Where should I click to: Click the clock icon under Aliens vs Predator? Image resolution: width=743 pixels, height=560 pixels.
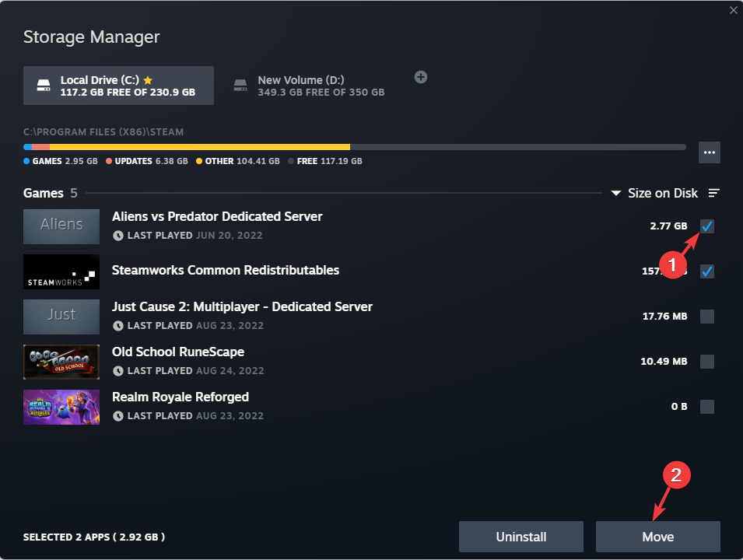coord(118,236)
